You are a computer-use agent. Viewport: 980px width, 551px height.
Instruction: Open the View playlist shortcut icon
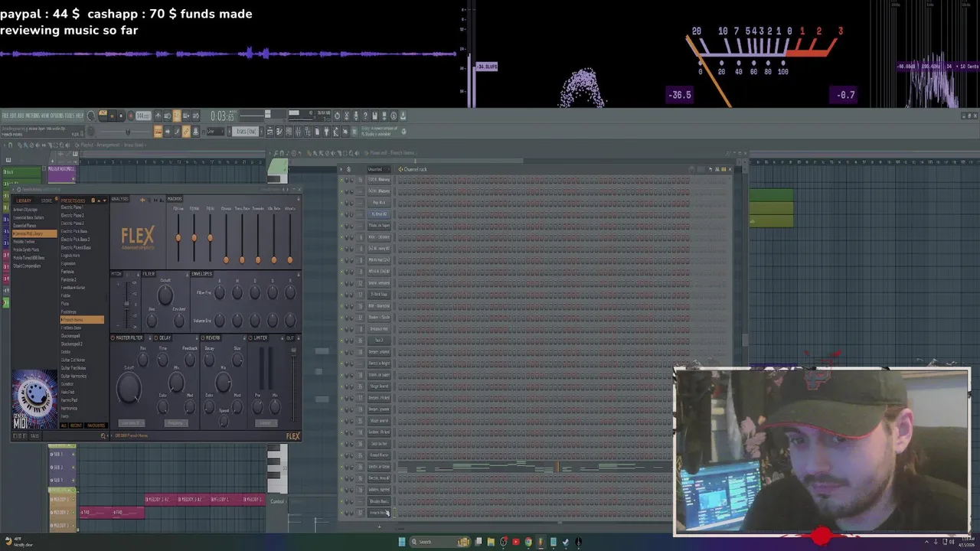269,132
